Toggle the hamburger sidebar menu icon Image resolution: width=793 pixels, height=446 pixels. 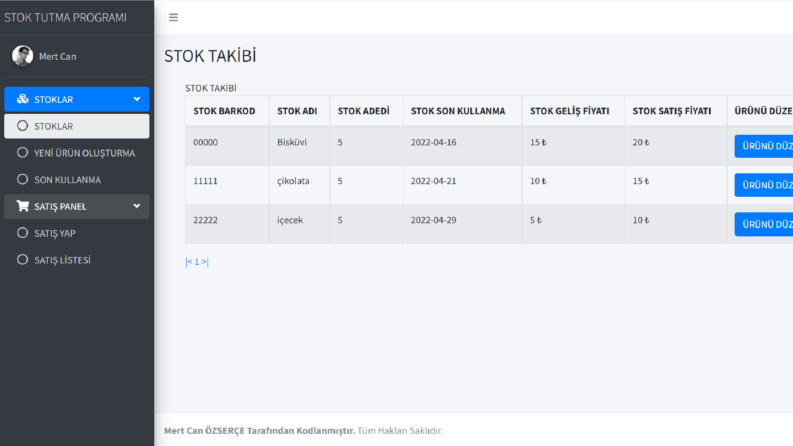[173, 17]
